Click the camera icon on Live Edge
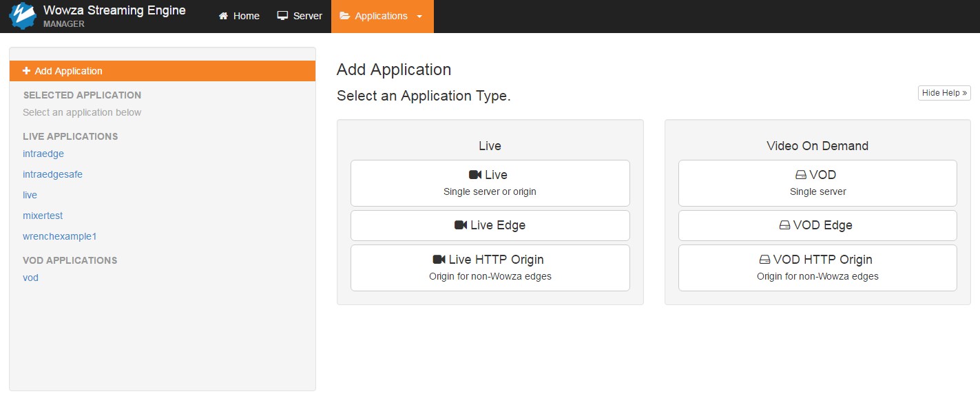The width and height of the screenshot is (980, 396). (x=461, y=225)
